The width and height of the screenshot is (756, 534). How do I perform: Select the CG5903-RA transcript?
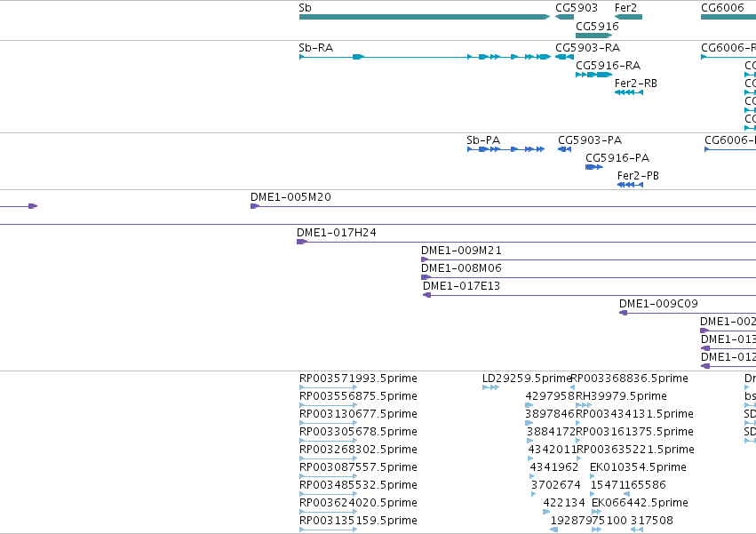(x=564, y=57)
